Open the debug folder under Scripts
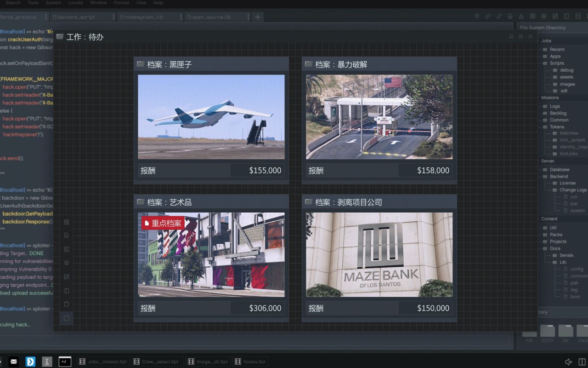The image size is (588, 368). coord(563,70)
